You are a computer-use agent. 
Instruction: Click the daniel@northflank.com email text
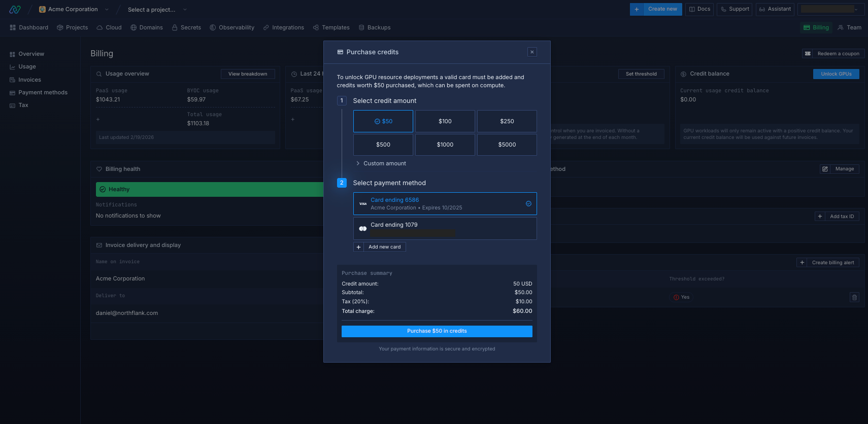coord(127,313)
